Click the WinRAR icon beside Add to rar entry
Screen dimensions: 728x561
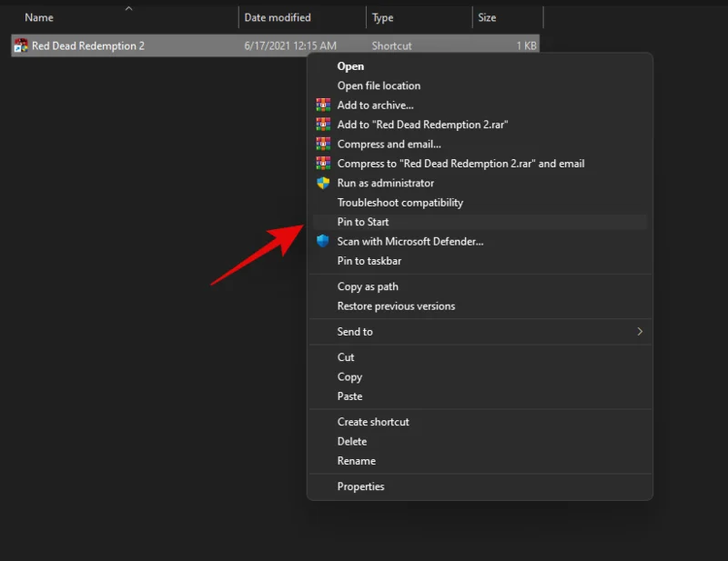coord(323,125)
